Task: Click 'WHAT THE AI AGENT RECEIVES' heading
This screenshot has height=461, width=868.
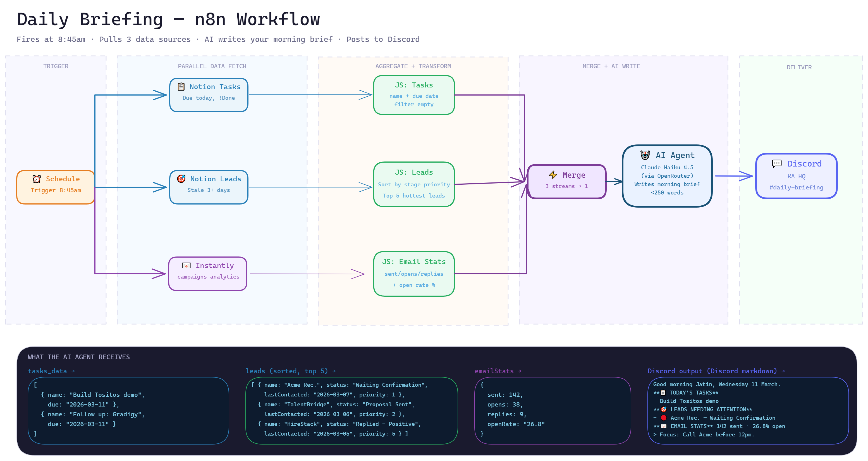Action: click(x=78, y=357)
